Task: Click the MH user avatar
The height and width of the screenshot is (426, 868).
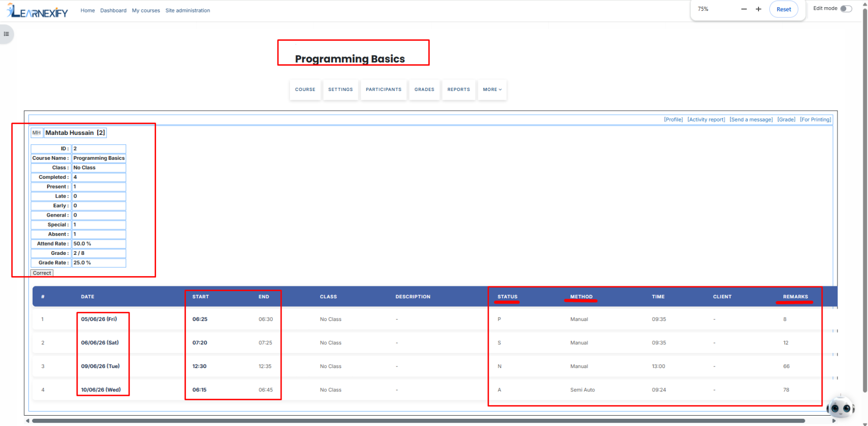Action: point(36,133)
